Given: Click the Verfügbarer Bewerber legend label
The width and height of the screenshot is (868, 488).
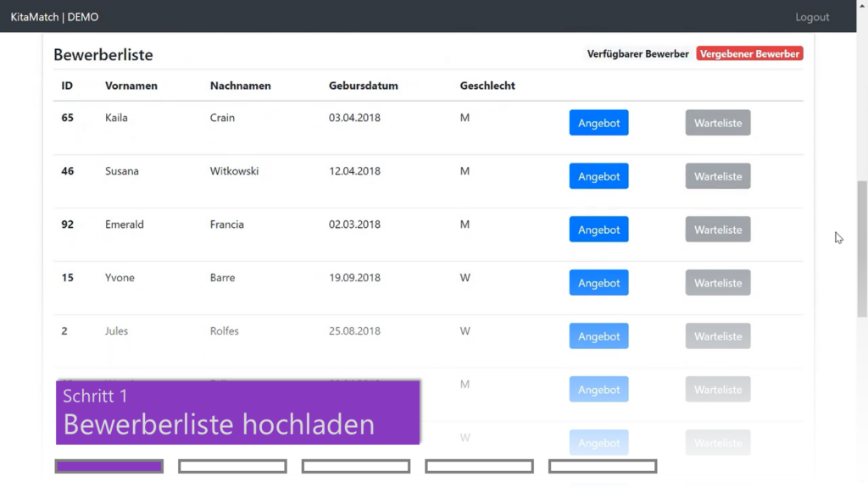Looking at the screenshot, I should tap(637, 53).
